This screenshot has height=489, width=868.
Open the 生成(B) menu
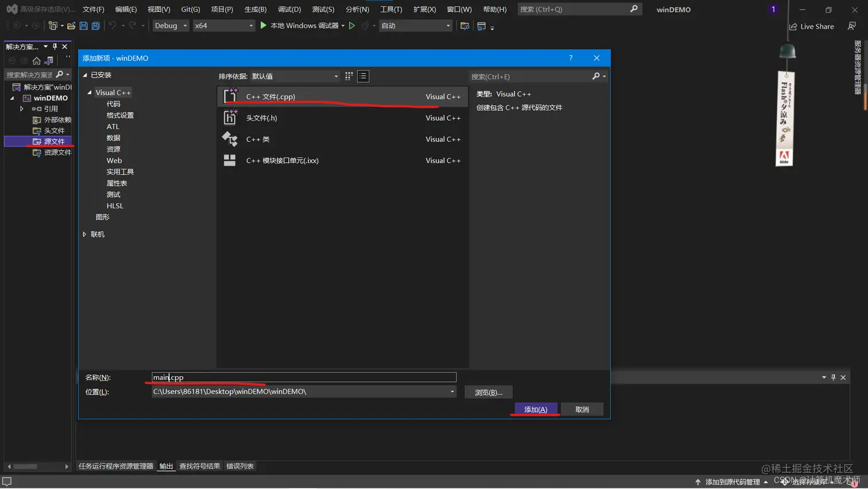coord(255,9)
